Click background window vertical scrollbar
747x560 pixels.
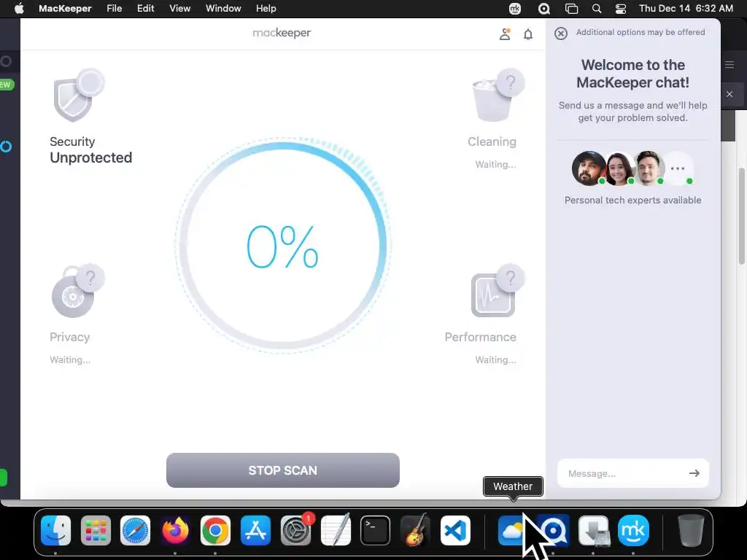pos(742,216)
